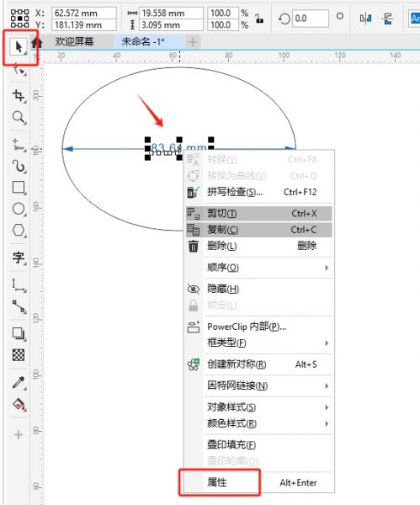Open 属性 from context menu
The width and height of the screenshot is (420, 505).
tap(259, 482)
